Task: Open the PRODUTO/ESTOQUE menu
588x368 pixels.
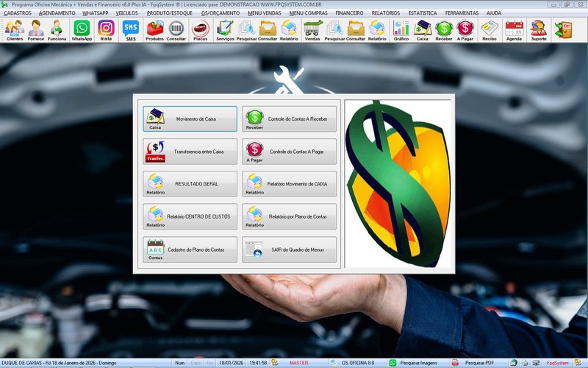Action: tap(170, 13)
